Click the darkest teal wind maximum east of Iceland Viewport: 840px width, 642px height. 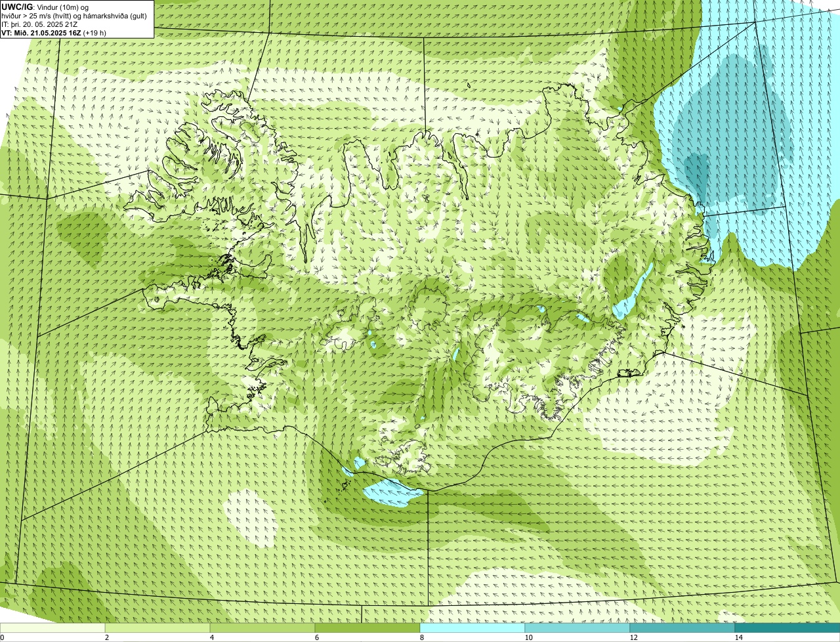698,172
